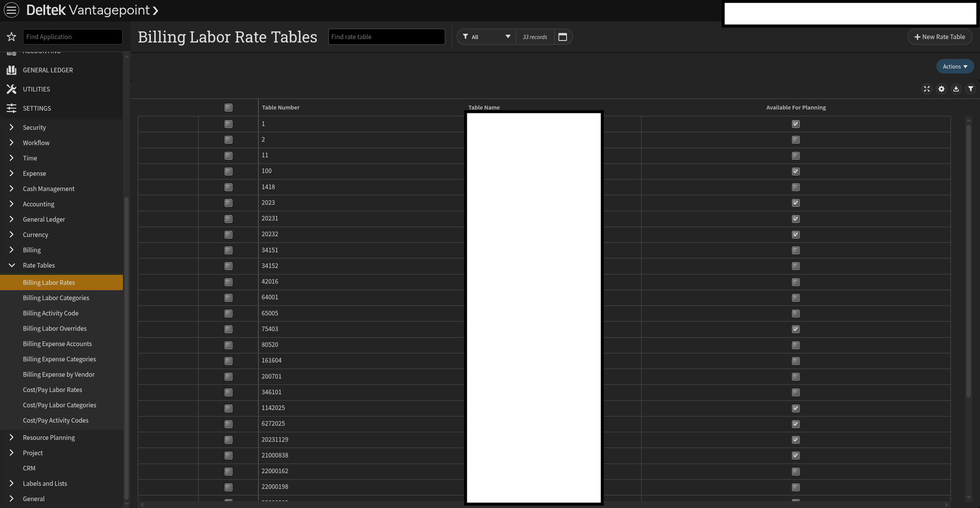The height and width of the screenshot is (508, 980).
Task: Click the favorites star icon
Action: pyautogui.click(x=11, y=37)
